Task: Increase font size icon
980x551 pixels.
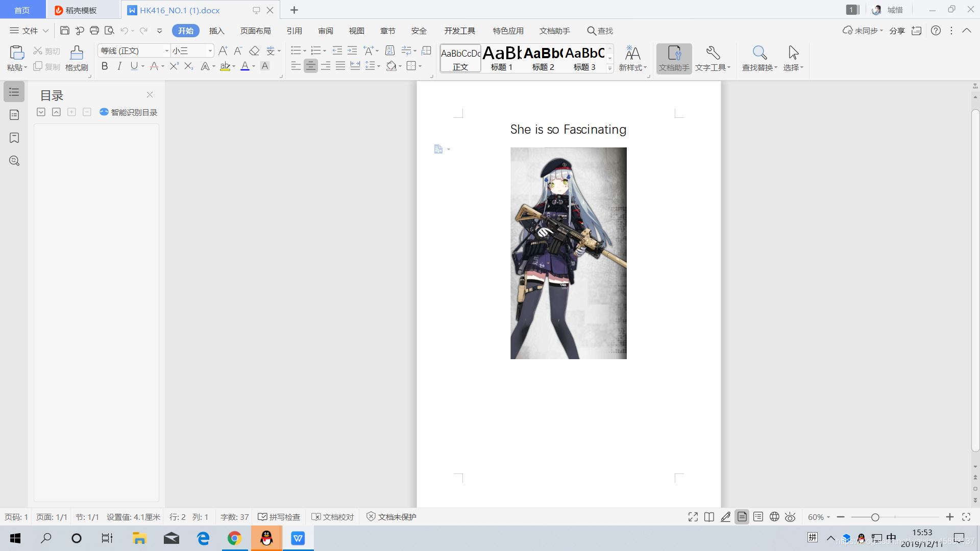Action: [x=223, y=51]
